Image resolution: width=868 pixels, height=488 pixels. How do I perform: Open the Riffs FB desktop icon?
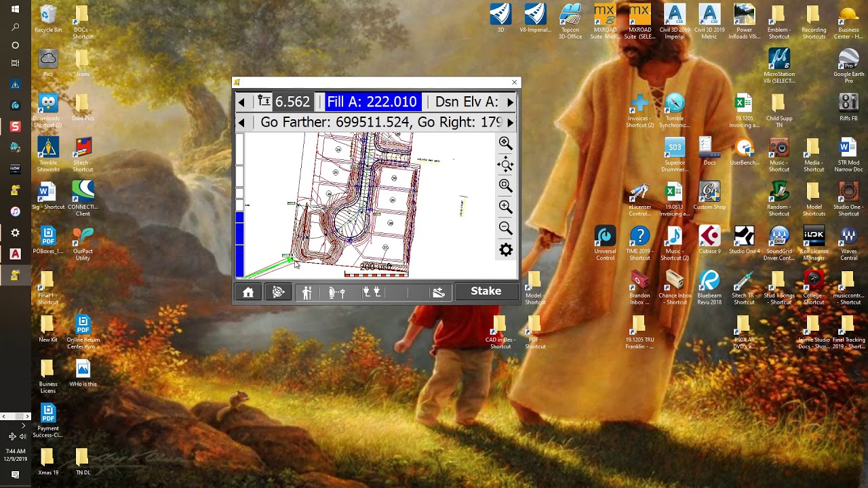pos(848,107)
